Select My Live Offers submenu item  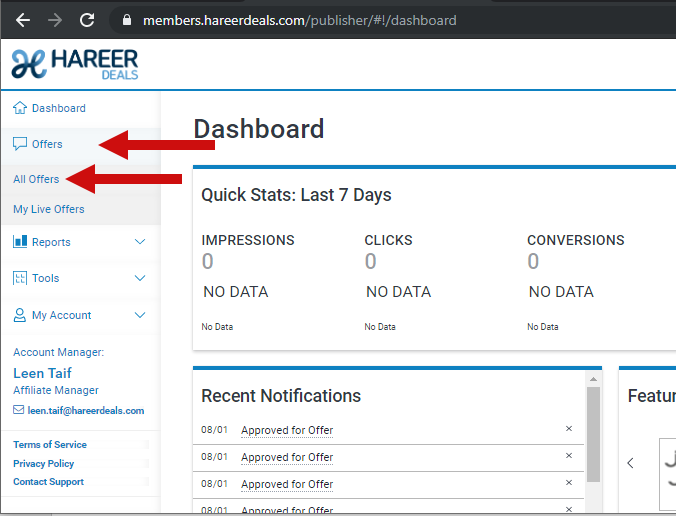pyautogui.click(x=49, y=209)
